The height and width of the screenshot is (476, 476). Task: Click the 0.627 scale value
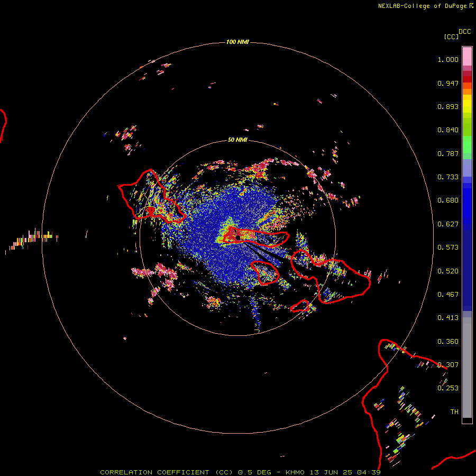[448, 224]
